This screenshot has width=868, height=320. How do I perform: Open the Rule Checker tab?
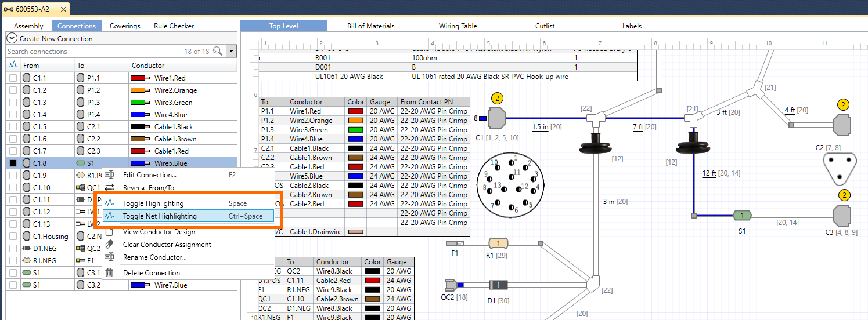tap(174, 26)
